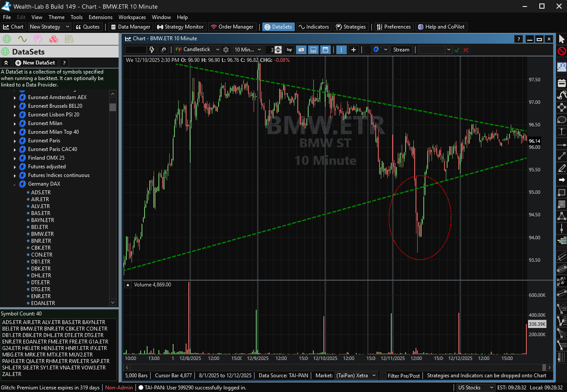The image size is (567, 392).
Task: Open the Market (TaiPan) Xetra dropdown
Action: [356, 376]
